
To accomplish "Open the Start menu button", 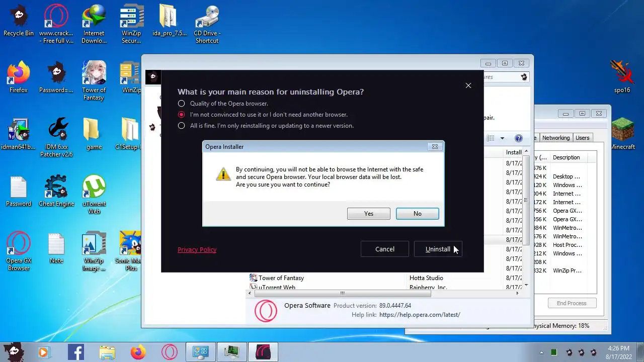I will click(x=14, y=351).
